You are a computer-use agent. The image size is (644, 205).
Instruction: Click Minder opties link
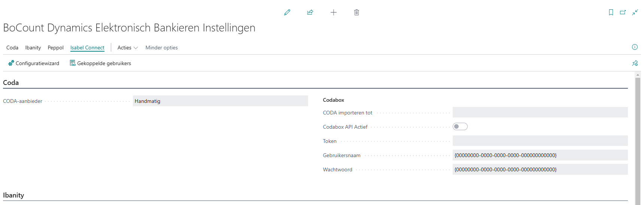(161, 48)
